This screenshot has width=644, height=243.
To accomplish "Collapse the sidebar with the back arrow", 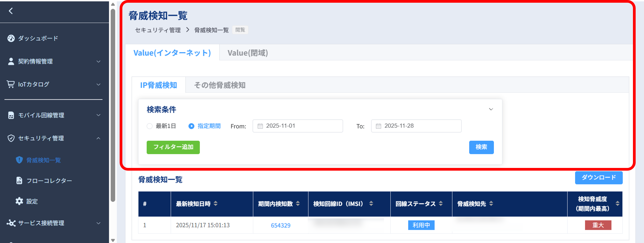I will click(11, 11).
